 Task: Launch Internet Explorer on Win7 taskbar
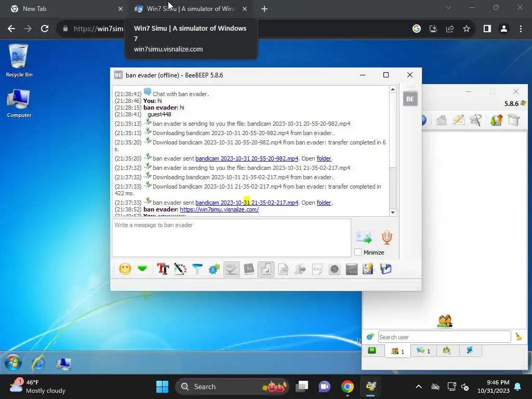38,363
